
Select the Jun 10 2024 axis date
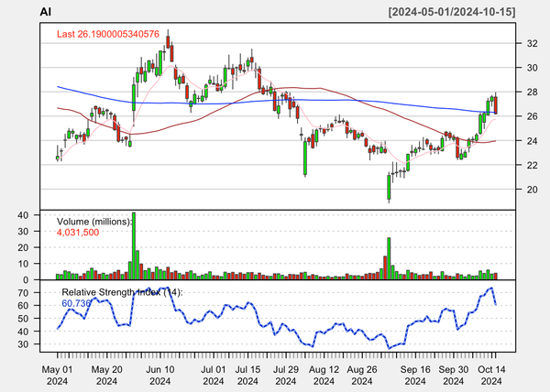[x=159, y=374]
